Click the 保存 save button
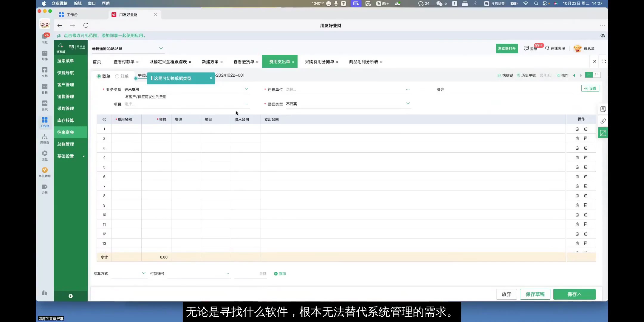This screenshot has height=322, width=644. pyautogui.click(x=574, y=294)
